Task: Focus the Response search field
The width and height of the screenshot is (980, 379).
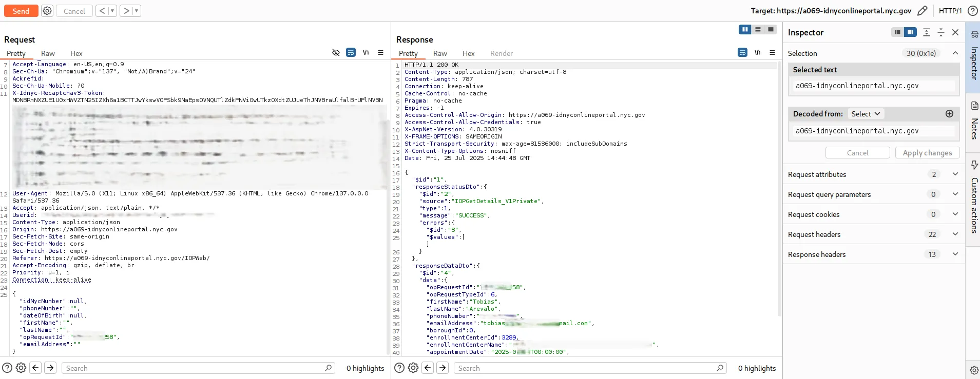Action: click(x=590, y=368)
